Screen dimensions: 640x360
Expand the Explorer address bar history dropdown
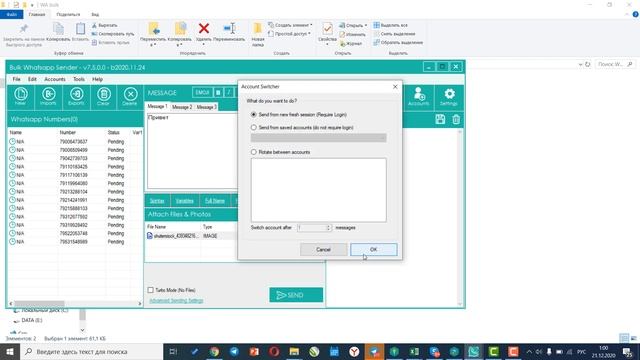point(580,64)
